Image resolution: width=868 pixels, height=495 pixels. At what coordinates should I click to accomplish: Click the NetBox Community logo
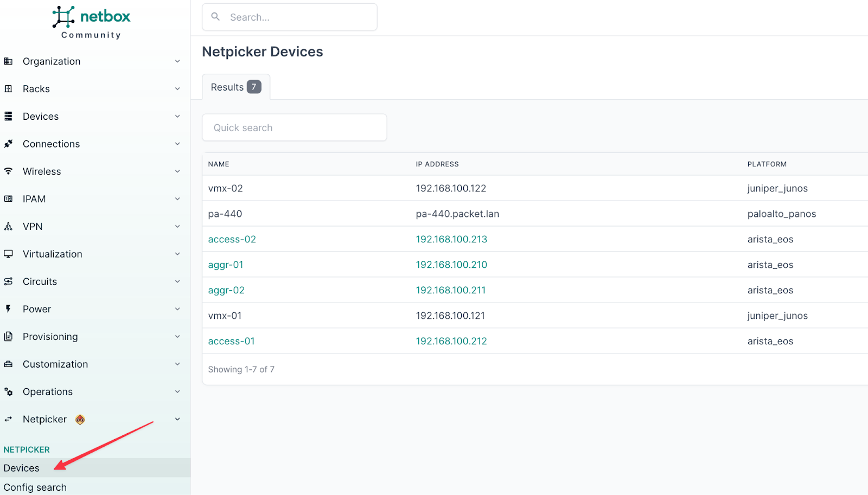[91, 22]
